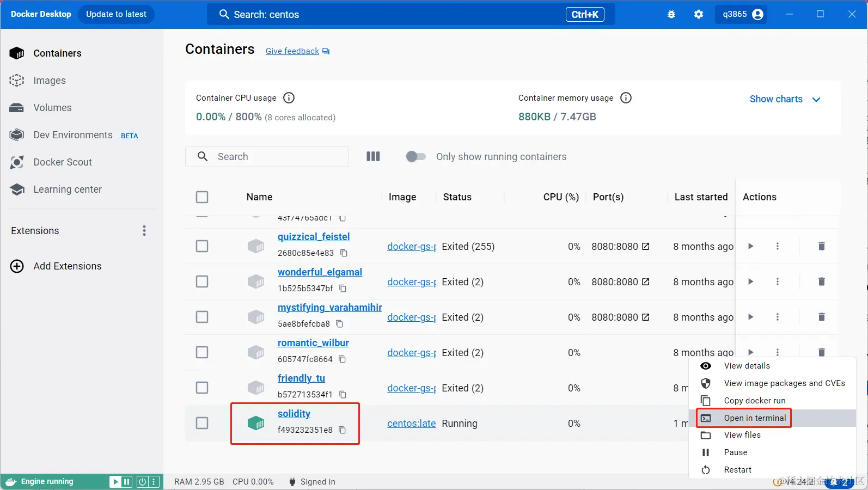
Task: Open the solidity container link
Action: [x=294, y=414]
